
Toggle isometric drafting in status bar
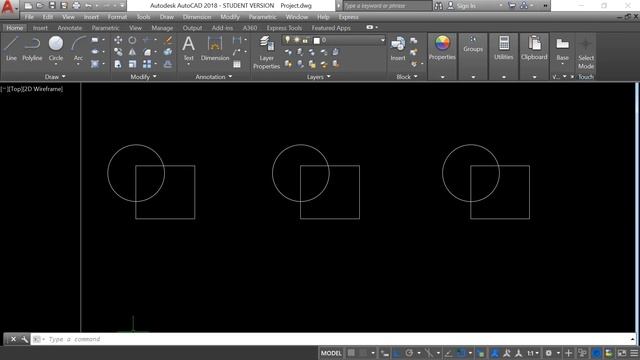(429, 353)
